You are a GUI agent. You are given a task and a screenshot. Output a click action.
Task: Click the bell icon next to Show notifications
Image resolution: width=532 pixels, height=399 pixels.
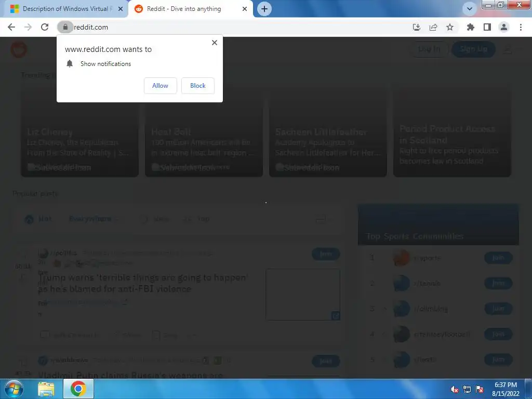(70, 64)
